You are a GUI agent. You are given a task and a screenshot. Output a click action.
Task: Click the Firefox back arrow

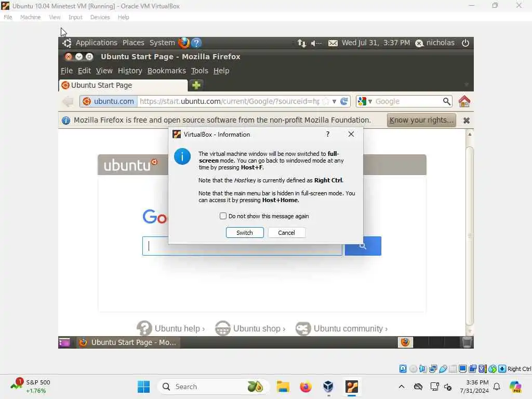(x=68, y=101)
